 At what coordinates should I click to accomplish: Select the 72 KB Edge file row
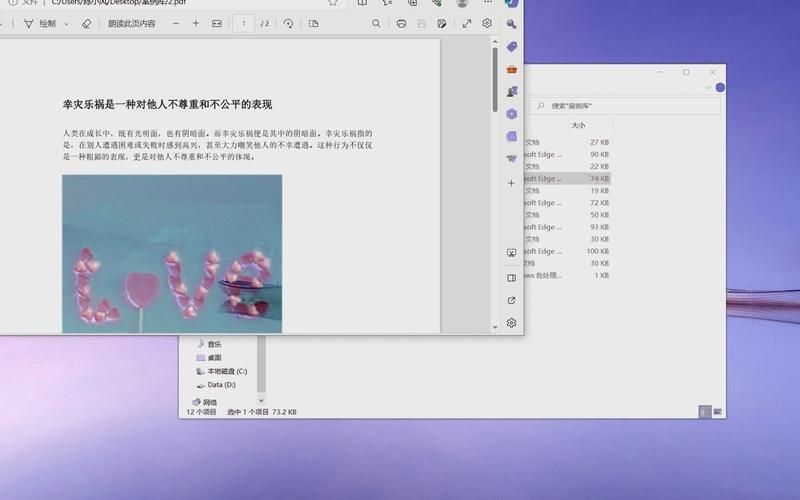click(567, 203)
